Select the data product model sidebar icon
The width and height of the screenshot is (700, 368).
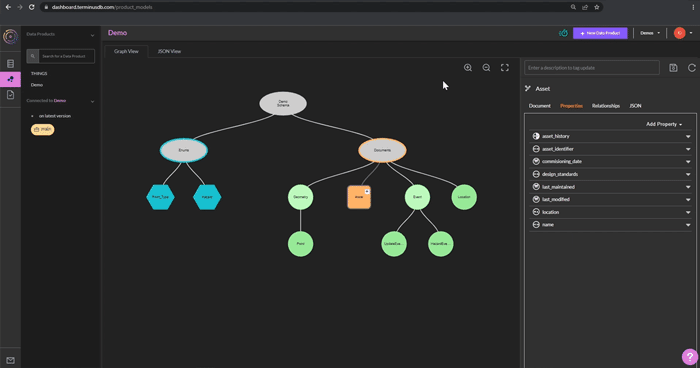point(10,79)
